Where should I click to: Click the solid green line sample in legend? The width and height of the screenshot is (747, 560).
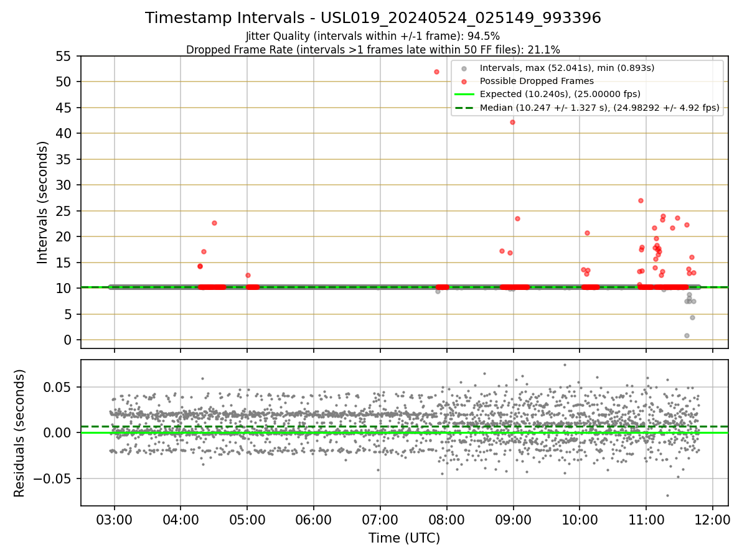[x=464, y=95]
